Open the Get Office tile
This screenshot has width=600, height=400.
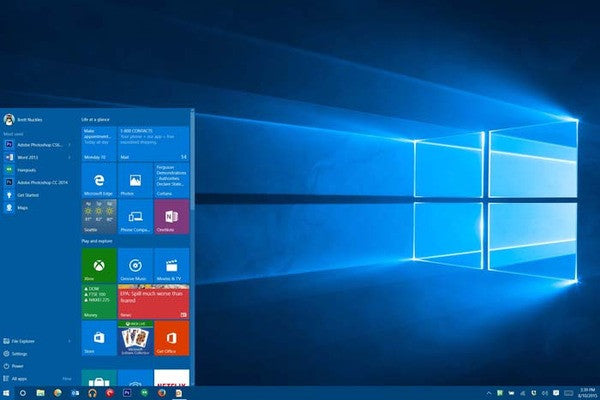171,338
